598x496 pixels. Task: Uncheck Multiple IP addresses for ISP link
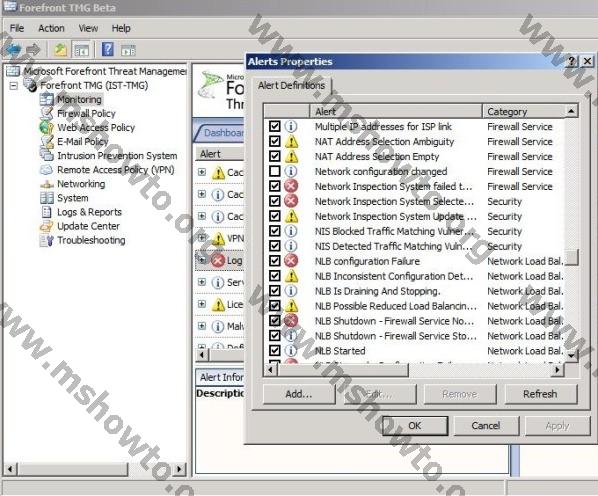click(275, 126)
